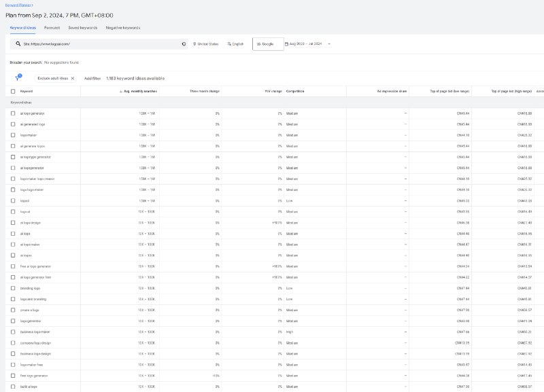The height and width of the screenshot is (392, 544).
Task: Check the 'ai logo design' row checkbox
Action: tap(13, 223)
